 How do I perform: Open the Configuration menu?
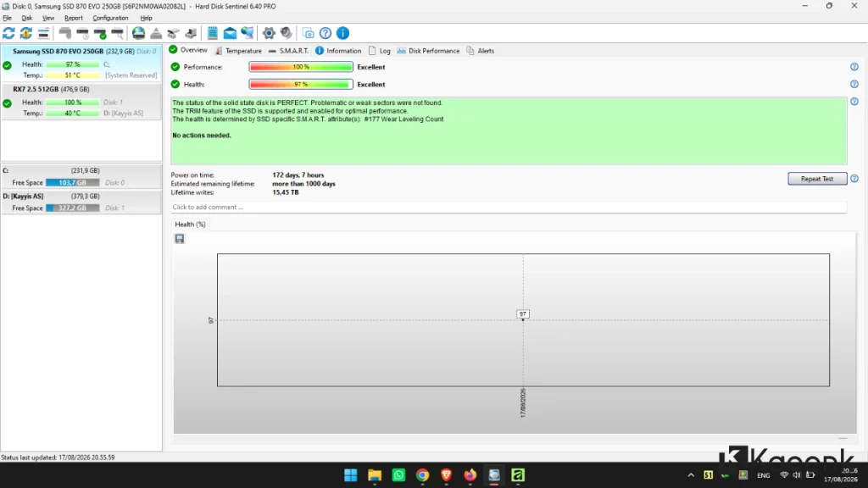[110, 19]
